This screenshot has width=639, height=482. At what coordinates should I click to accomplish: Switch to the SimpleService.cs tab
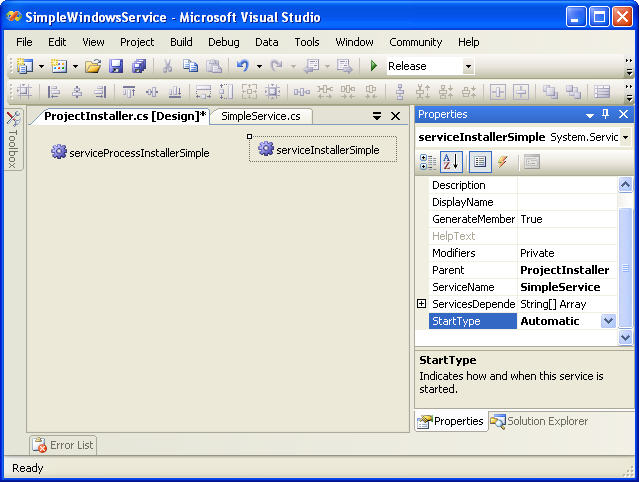coord(261,116)
